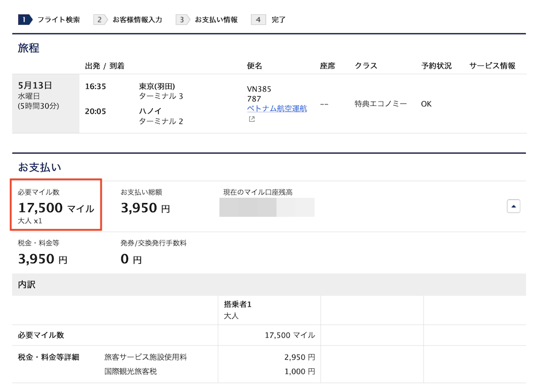This screenshot has width=534, height=392.
Task: Click the masked マイル口座残高 balance field
Action: (266, 208)
